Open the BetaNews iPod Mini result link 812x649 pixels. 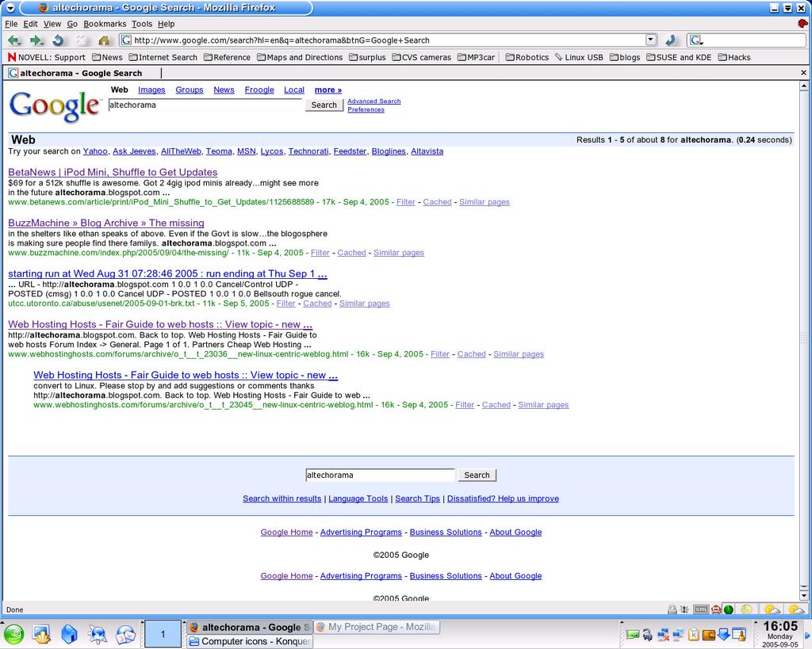(113, 172)
